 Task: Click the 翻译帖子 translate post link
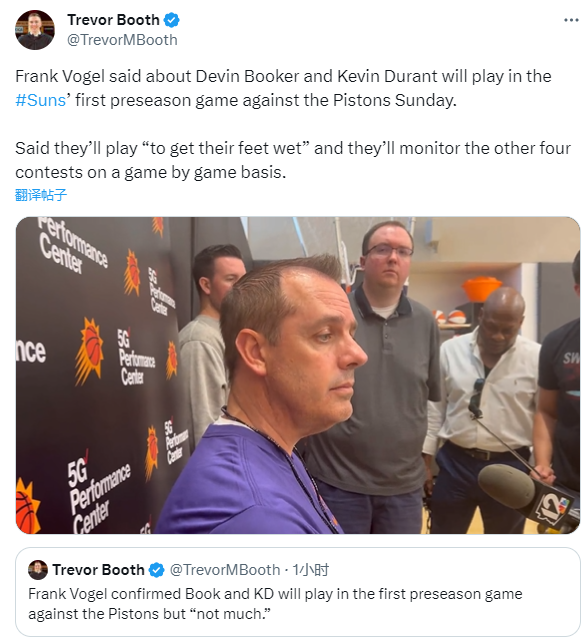click(41, 195)
